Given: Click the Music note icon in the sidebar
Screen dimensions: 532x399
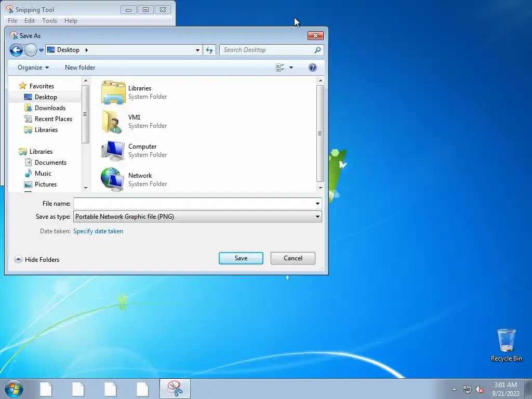Looking at the screenshot, I should 28,174.
